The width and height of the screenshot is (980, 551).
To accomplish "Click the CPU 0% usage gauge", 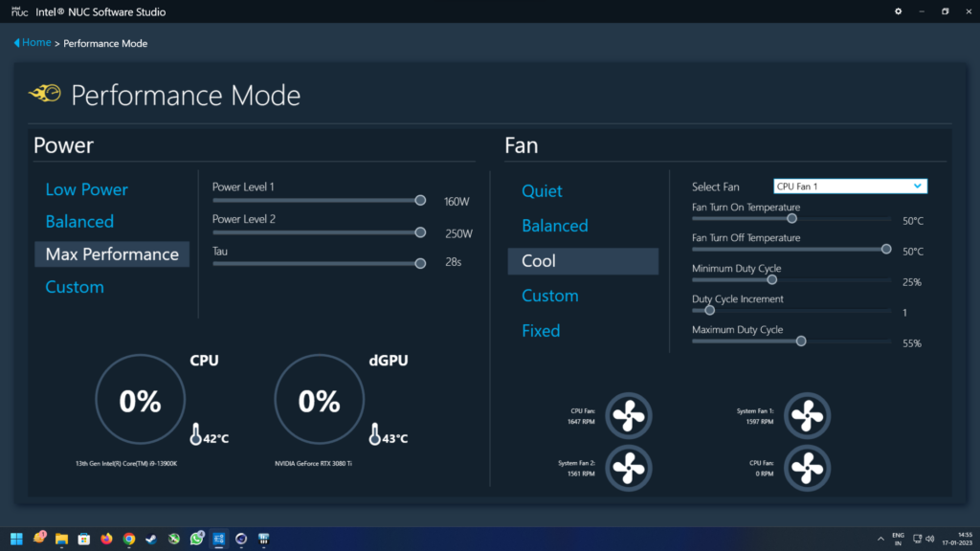I will [140, 400].
